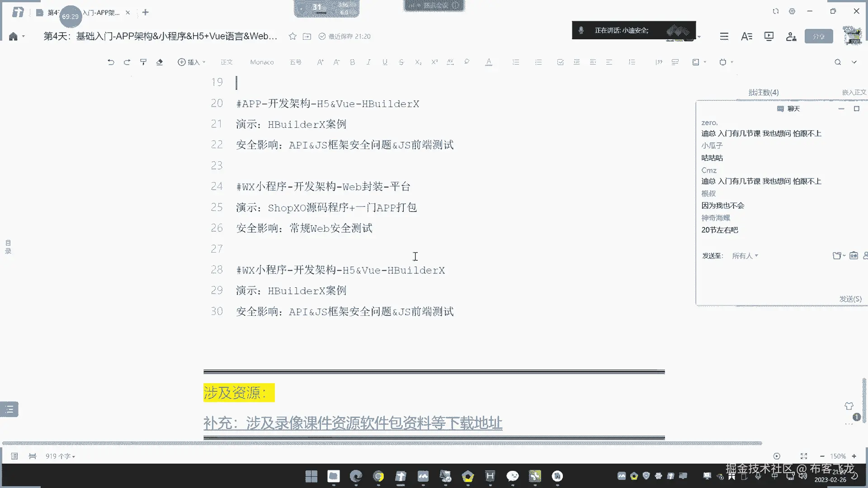Click the undo icon in toolbar
The image size is (868, 488).
[x=111, y=62]
